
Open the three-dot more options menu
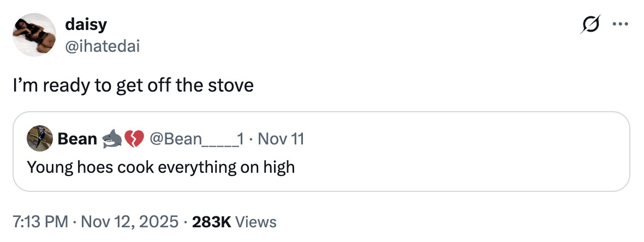point(621,25)
